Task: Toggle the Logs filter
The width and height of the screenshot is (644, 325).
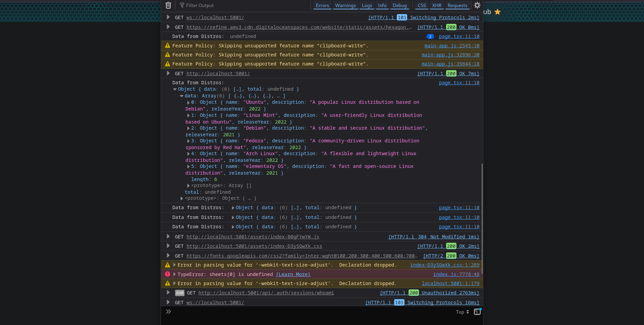Action: 367,5
